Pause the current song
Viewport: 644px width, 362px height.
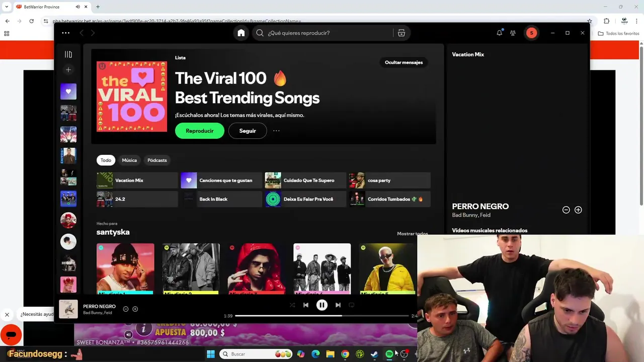(322, 305)
